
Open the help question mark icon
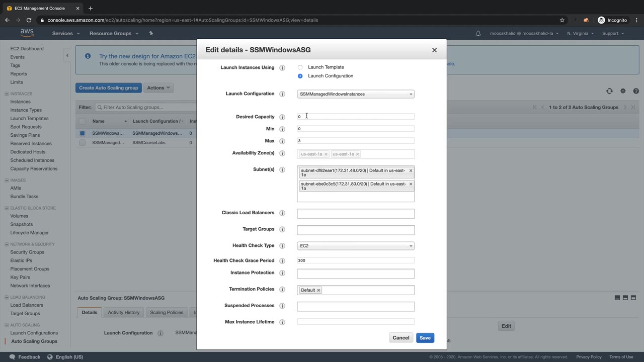636,91
